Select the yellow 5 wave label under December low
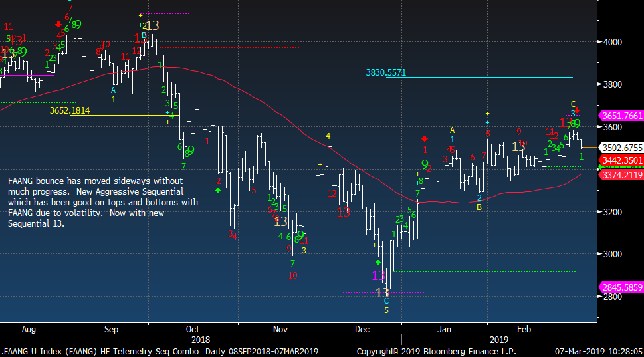The image size is (644, 357). (x=386, y=310)
